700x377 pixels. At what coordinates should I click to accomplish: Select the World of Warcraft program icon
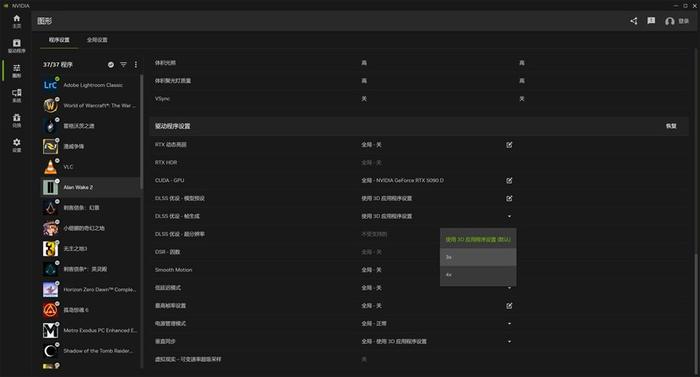(x=50, y=105)
